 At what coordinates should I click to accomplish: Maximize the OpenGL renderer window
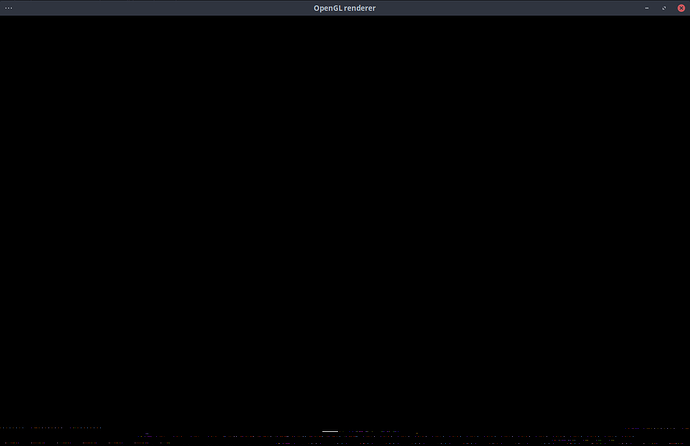point(664,8)
